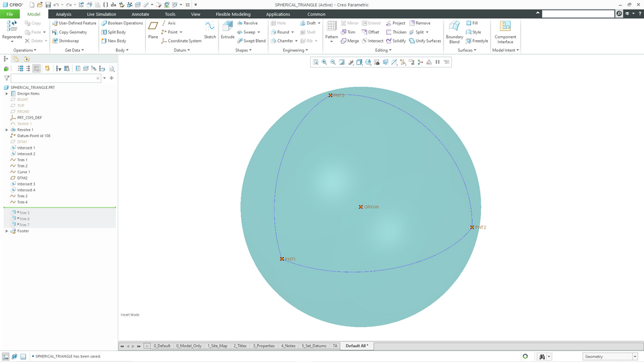Select the PNT2 datum point on sphere

click(473, 227)
